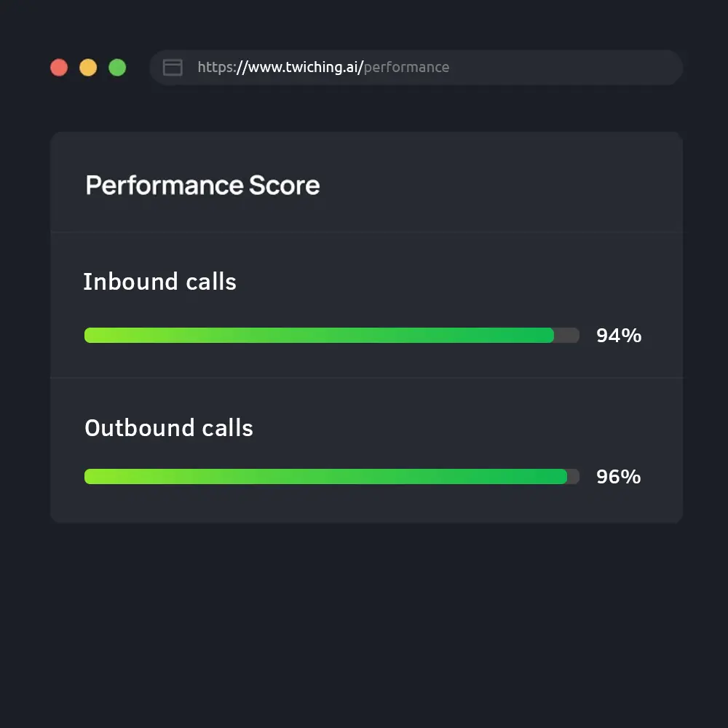This screenshot has height=728, width=728.
Task: Select the Performance Score heading
Action: pyautogui.click(x=202, y=185)
